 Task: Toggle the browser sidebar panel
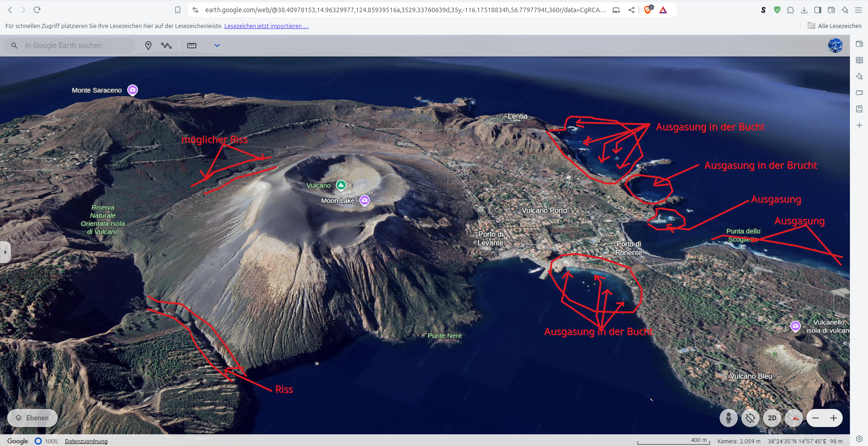[x=818, y=10]
